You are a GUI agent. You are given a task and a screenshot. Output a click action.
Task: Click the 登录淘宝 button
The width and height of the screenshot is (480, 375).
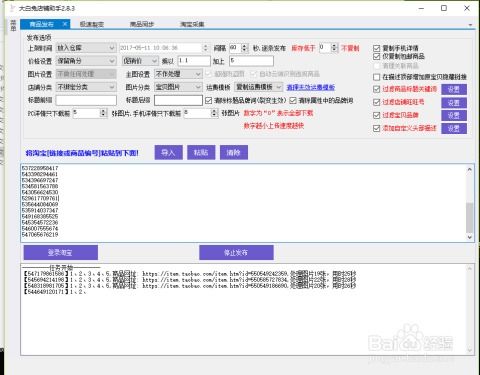[x=60, y=253]
